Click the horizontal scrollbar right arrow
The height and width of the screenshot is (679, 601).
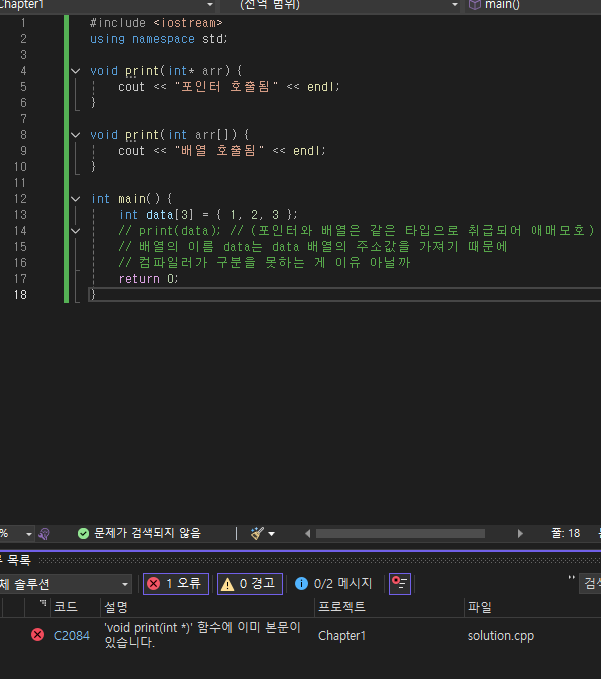coord(520,534)
